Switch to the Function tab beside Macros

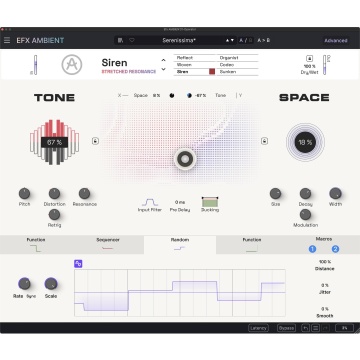(252, 245)
